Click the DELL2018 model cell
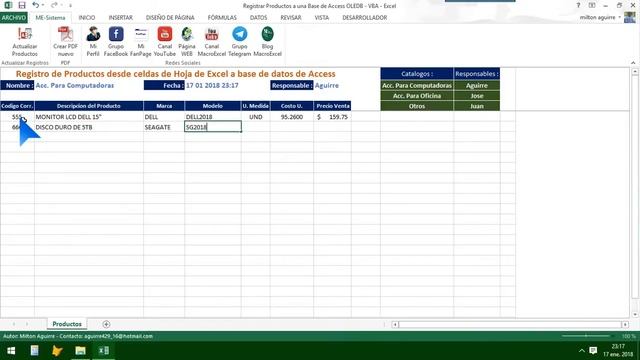The width and height of the screenshot is (640, 360). click(213, 117)
